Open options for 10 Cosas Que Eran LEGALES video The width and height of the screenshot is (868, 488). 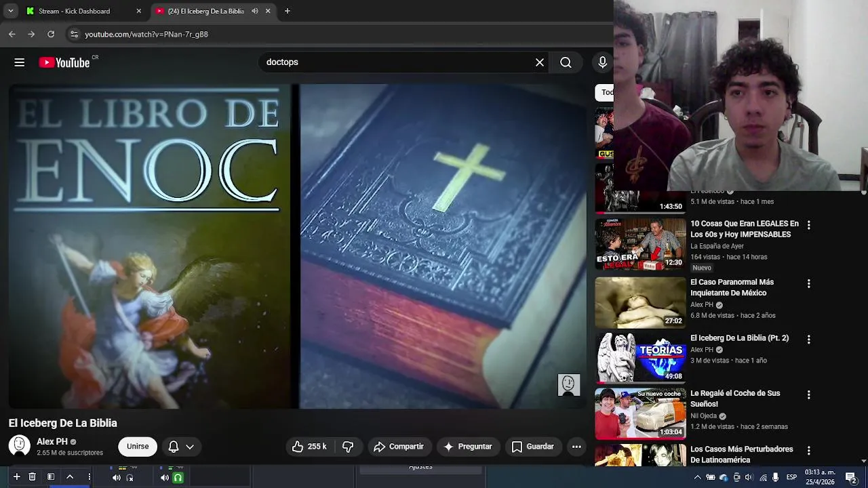click(x=808, y=225)
